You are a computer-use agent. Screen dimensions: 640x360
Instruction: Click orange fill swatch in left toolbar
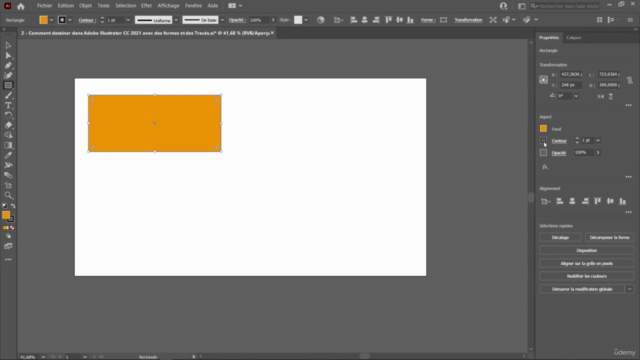[6, 215]
